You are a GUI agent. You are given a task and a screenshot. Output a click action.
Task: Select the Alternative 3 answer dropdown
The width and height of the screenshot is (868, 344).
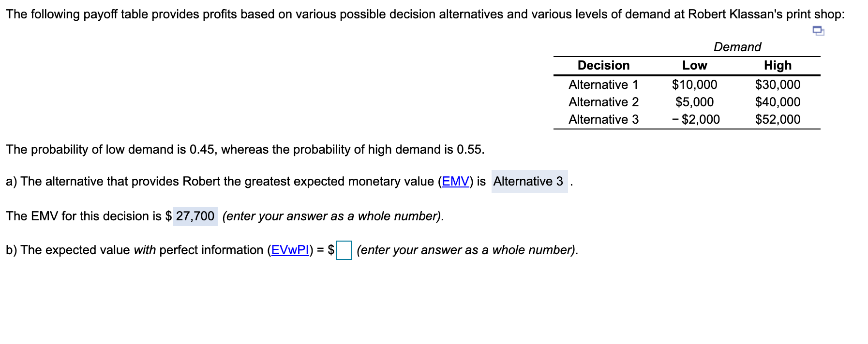[x=529, y=181]
